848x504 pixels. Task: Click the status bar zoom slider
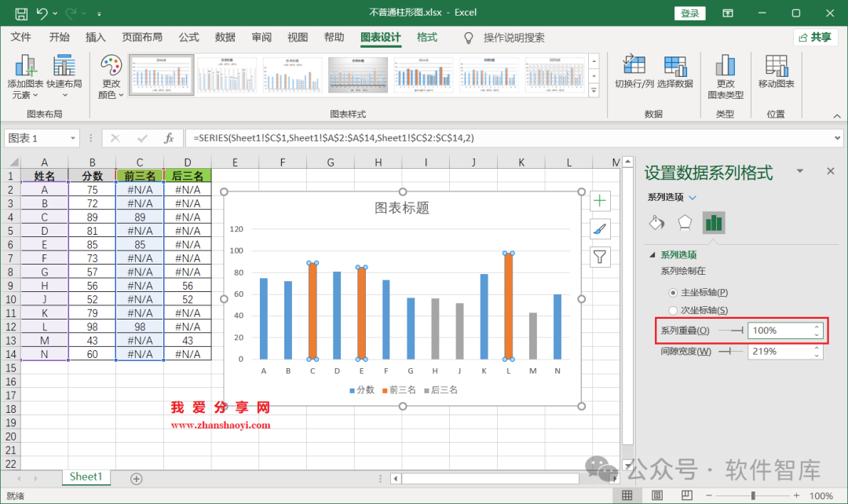753,495
